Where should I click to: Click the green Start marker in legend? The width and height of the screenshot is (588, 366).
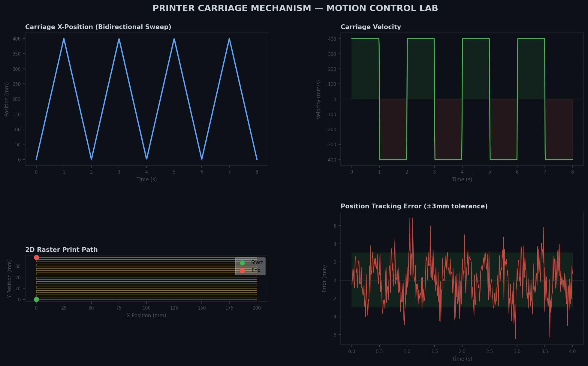[x=242, y=263]
